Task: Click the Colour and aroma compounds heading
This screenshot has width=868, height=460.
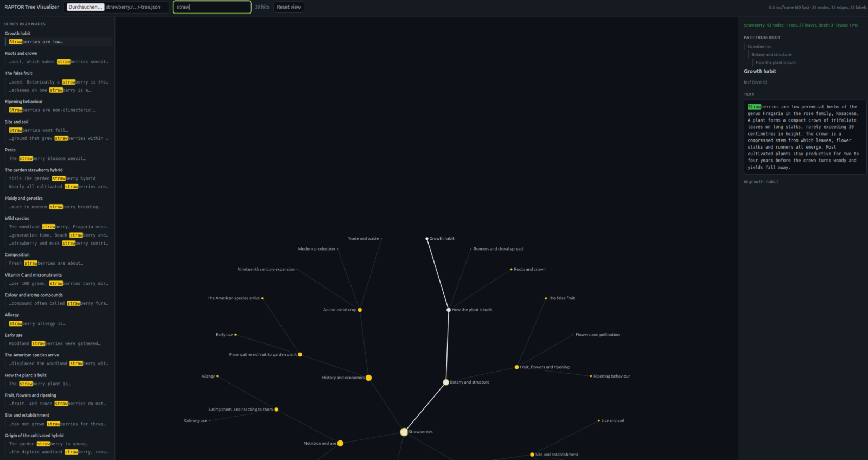Action: (34, 295)
